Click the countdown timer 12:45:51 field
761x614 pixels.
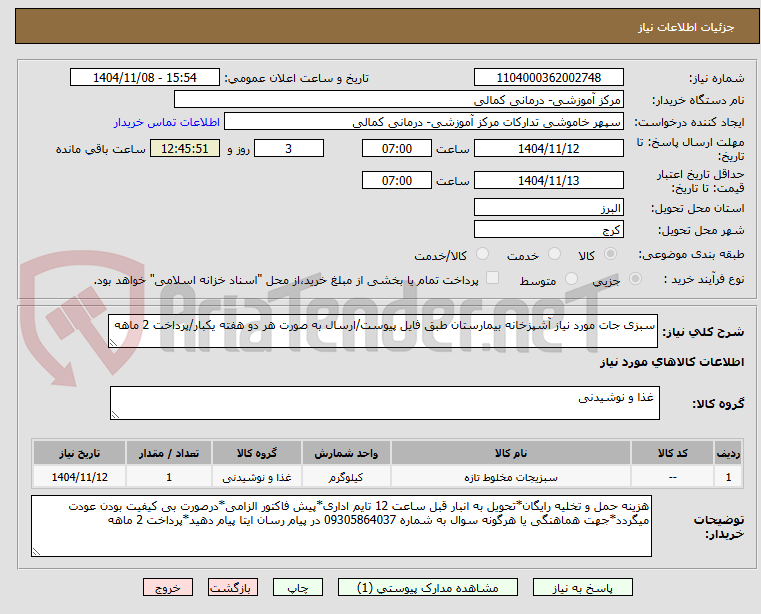(185, 149)
